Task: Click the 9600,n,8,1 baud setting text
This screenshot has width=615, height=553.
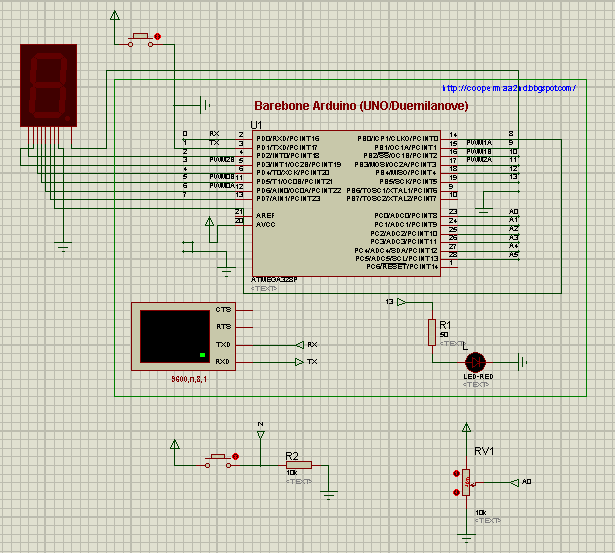Action: click(189, 379)
